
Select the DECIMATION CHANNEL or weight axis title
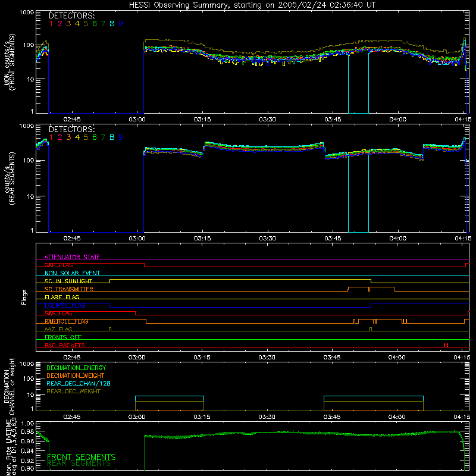click(x=9, y=386)
